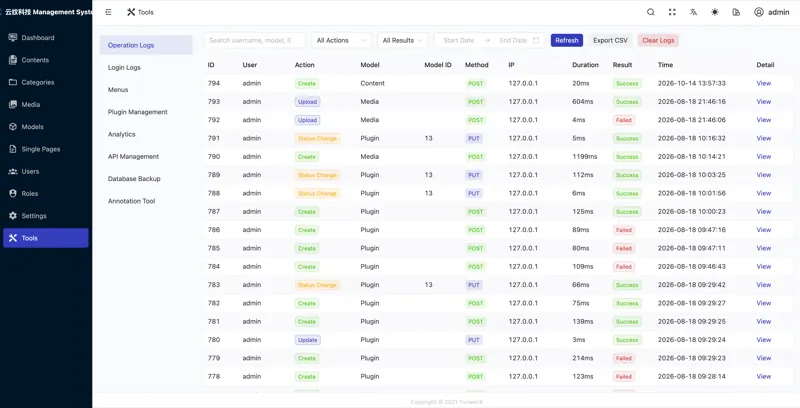Toggle fullscreen mode icon
Screen dimensions: 800x408
point(672,12)
